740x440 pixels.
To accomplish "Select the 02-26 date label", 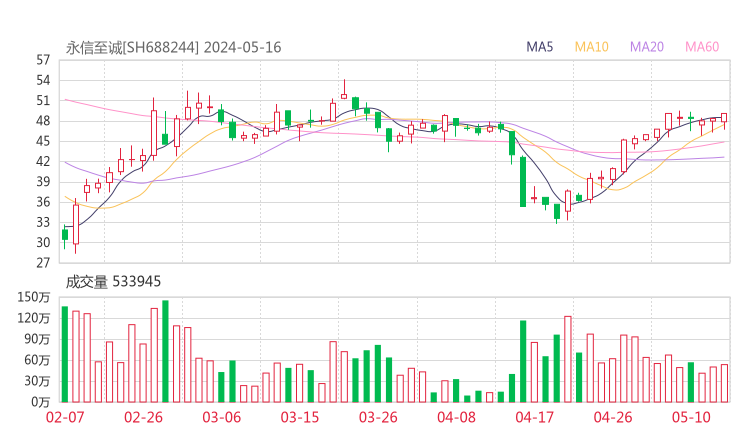I will 143,417.
